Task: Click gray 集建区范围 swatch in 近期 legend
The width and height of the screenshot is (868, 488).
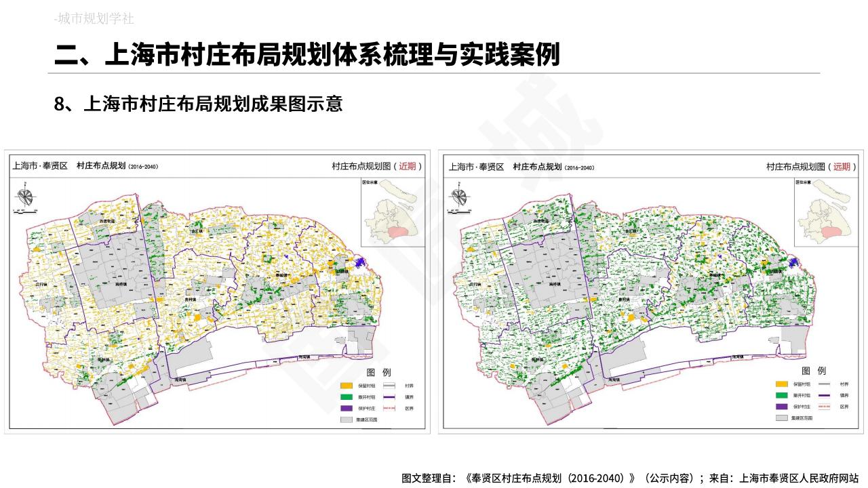Action: pos(347,420)
